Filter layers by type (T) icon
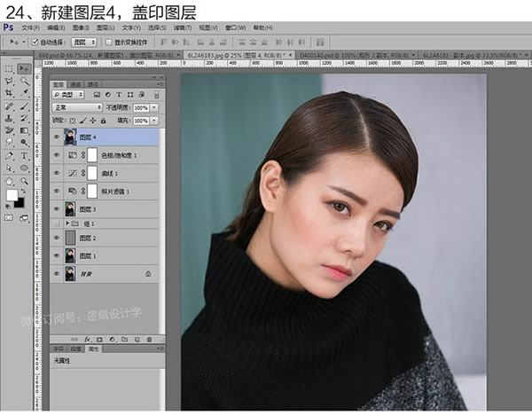 (119, 95)
